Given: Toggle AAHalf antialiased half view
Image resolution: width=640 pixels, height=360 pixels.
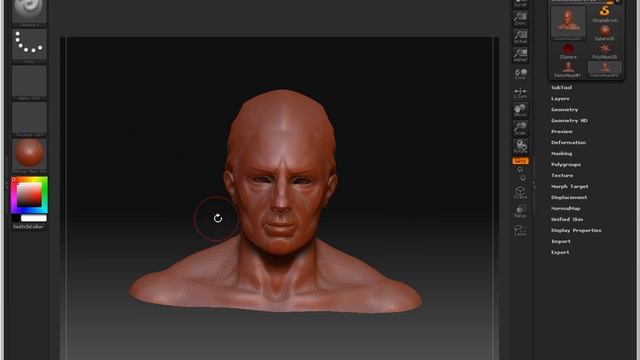Looking at the screenshot, I should [520, 55].
